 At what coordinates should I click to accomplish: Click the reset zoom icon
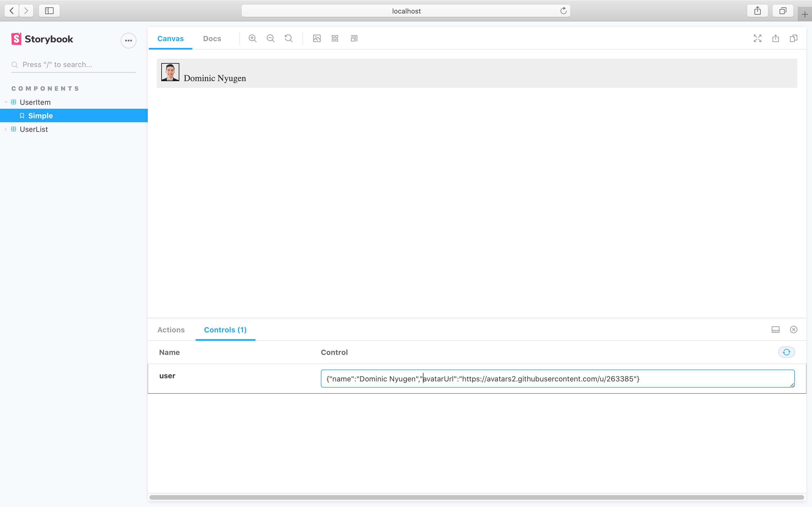[x=288, y=38]
